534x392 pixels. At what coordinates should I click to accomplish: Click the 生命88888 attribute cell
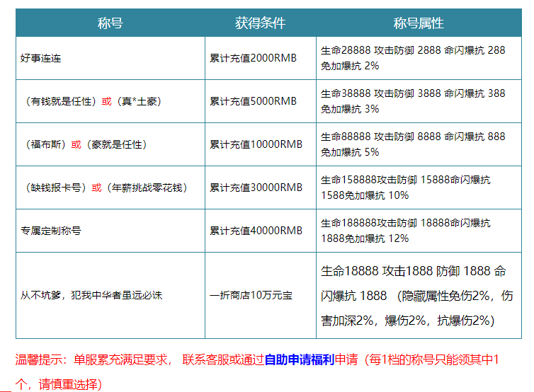coord(419,144)
